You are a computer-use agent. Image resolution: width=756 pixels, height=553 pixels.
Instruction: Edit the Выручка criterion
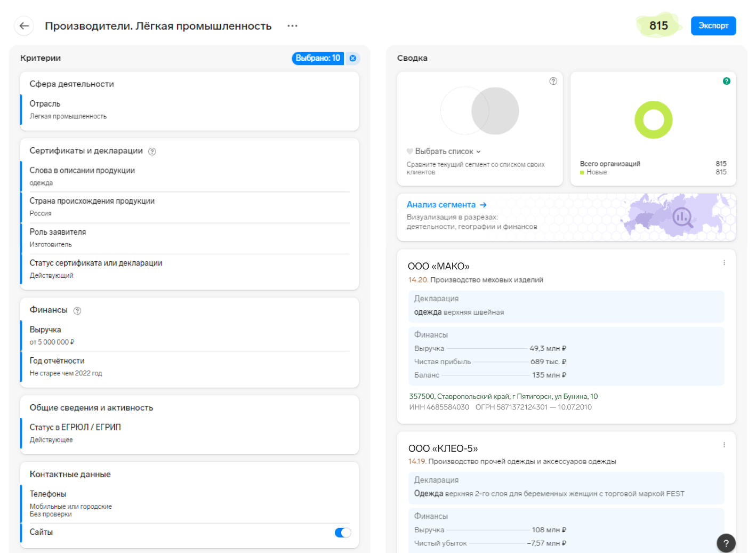[x=190, y=335]
